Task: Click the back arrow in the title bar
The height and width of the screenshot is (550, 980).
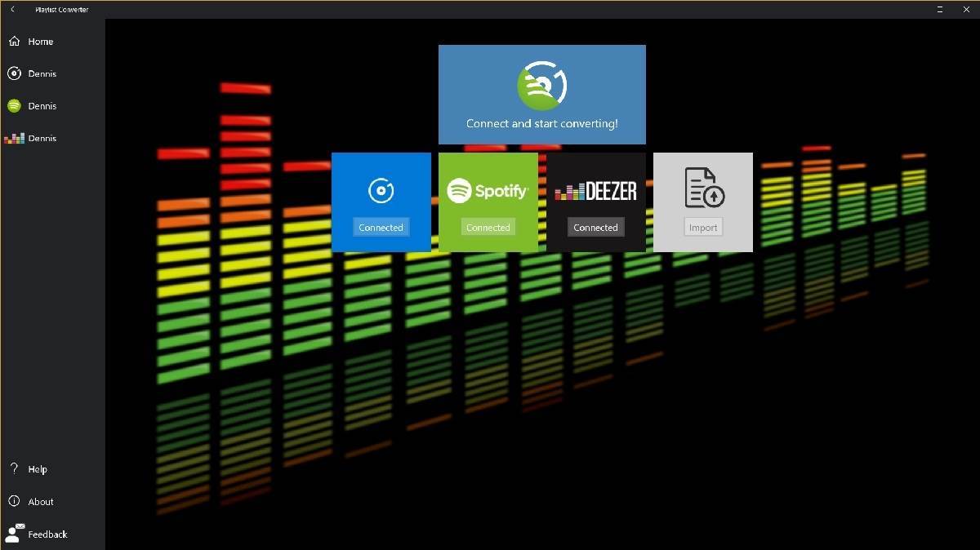Action: tap(12, 10)
